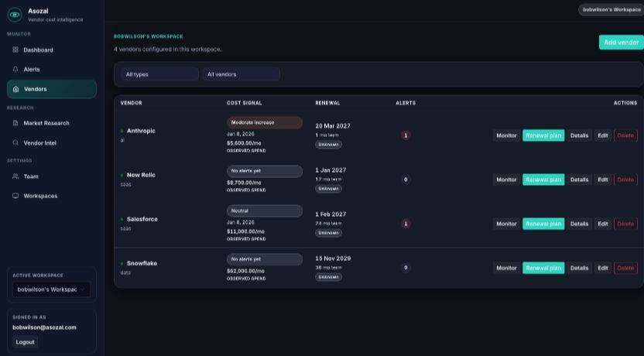Click the Anthropic vendor name
The width and height of the screenshot is (644, 356).
click(141, 131)
